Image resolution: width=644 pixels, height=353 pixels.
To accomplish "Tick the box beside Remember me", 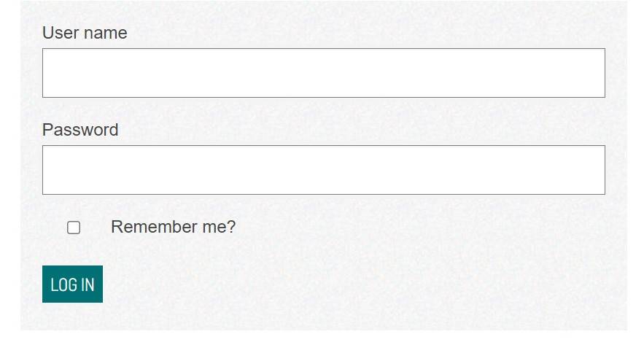I will (74, 228).
